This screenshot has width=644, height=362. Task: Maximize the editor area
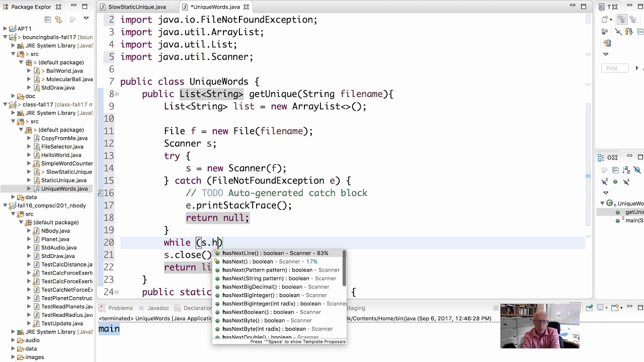coord(584,6)
